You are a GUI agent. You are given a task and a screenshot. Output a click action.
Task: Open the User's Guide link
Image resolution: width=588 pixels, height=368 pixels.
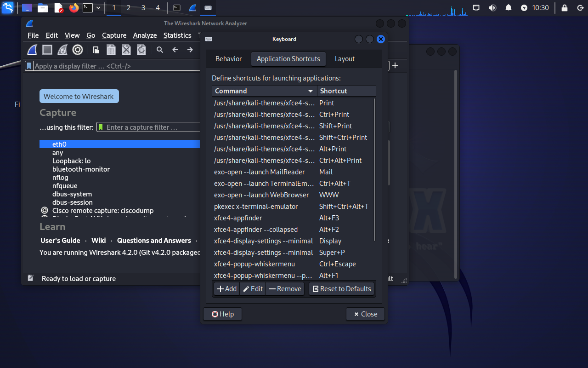click(x=60, y=241)
